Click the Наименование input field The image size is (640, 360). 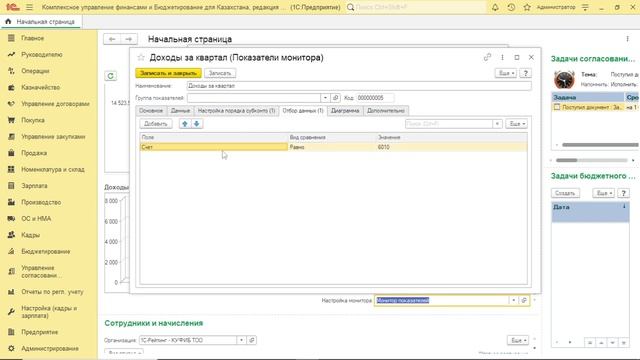[x=359, y=86]
